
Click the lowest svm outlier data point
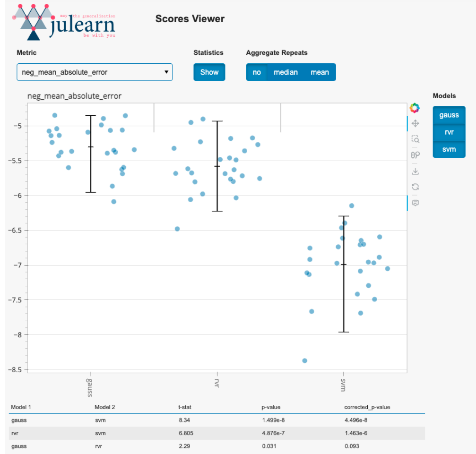coord(304,360)
